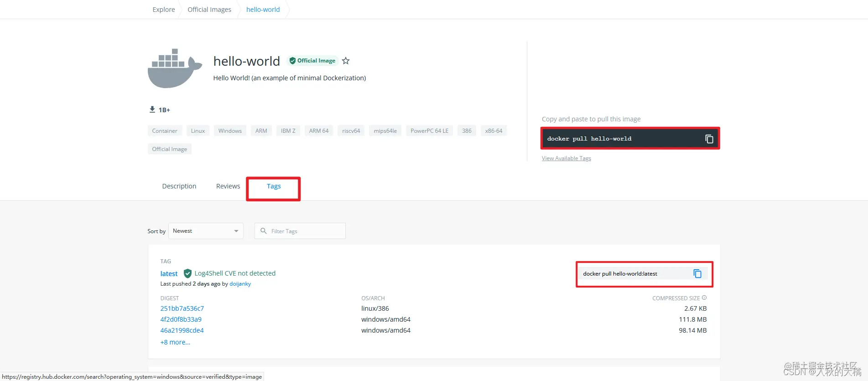Select the x86-64 architecture chip

coord(494,131)
